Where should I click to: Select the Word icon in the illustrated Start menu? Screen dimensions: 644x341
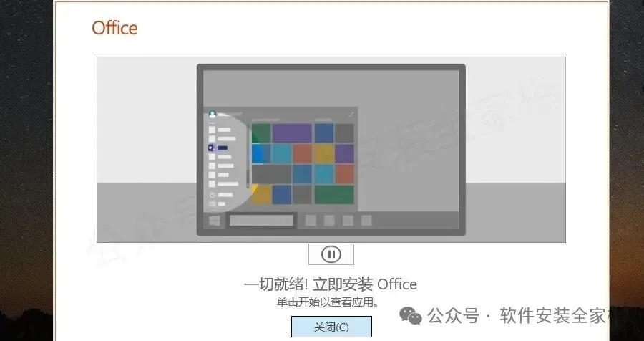(x=212, y=148)
